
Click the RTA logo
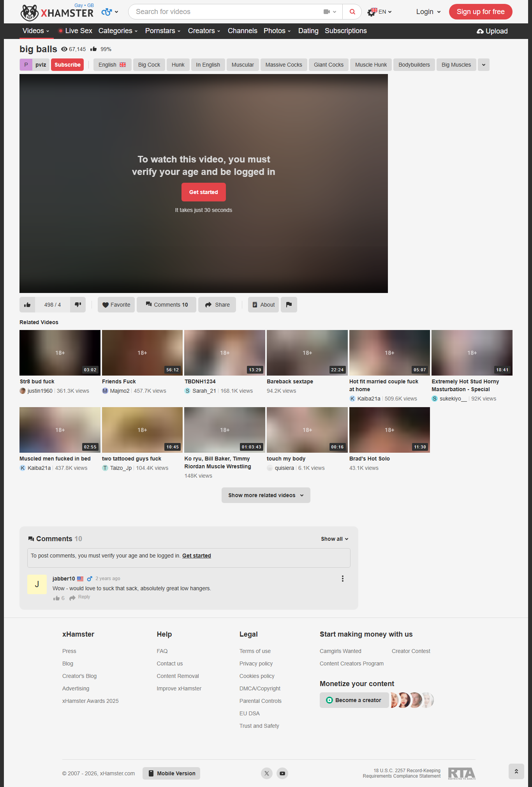click(462, 773)
